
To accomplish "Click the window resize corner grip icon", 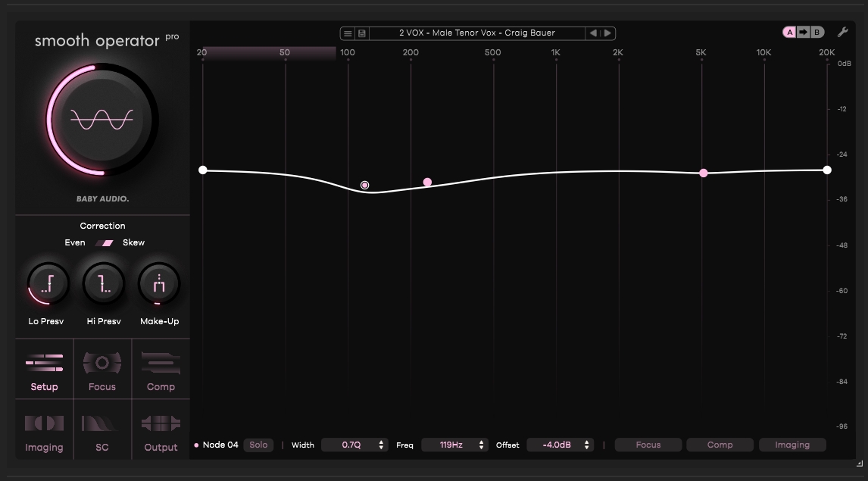I will point(860,464).
